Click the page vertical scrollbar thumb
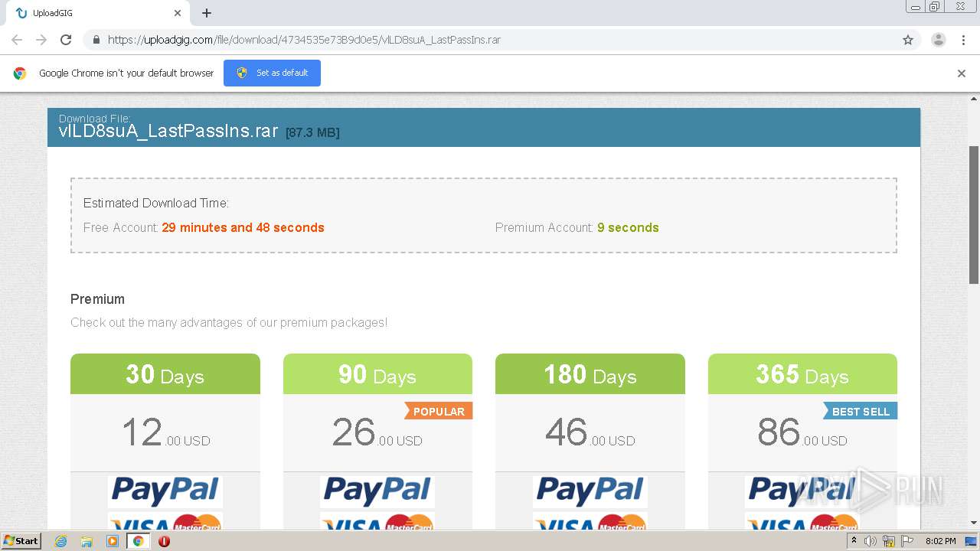Image resolution: width=980 pixels, height=551 pixels. (x=974, y=214)
